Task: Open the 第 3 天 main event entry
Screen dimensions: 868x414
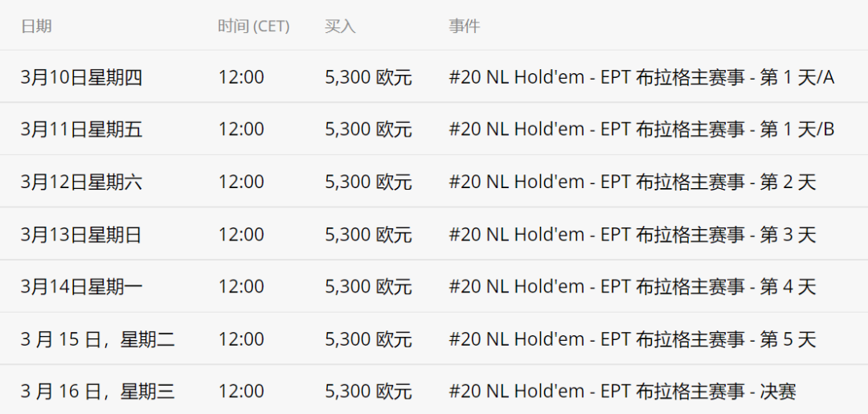Action: pyautogui.click(x=633, y=234)
